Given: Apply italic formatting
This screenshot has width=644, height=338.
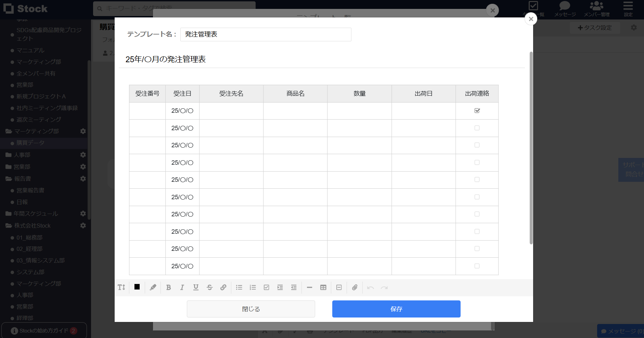Looking at the screenshot, I should pyautogui.click(x=182, y=287).
